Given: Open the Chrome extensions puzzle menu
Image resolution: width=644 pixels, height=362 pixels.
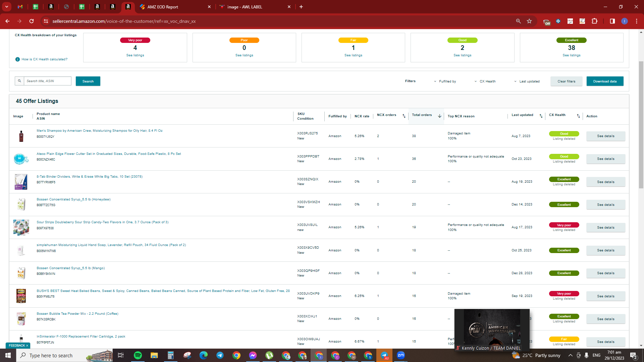Looking at the screenshot, I should (x=595, y=21).
